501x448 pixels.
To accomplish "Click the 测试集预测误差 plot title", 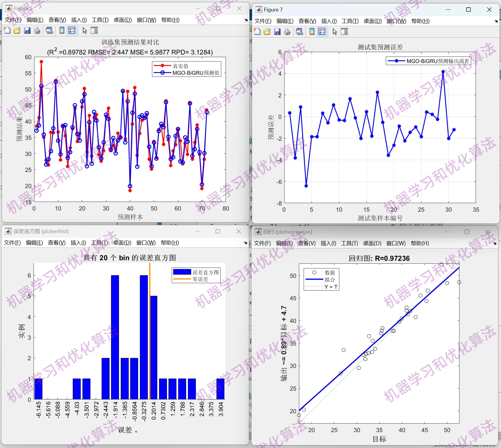I will [380, 47].
